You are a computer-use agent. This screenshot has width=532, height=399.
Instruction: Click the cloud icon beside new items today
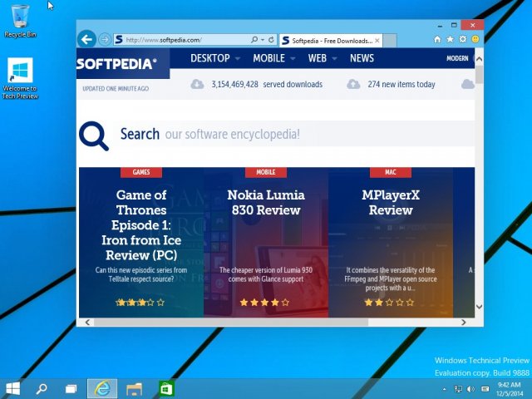click(353, 84)
